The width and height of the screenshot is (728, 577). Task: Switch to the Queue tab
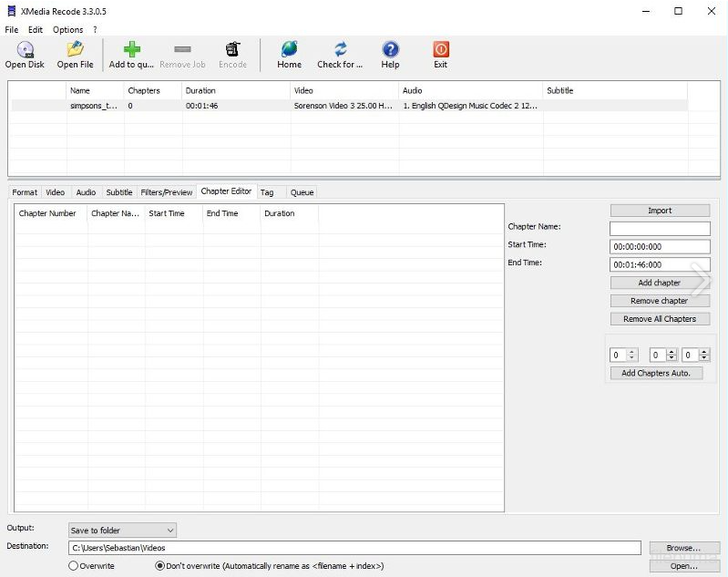(302, 192)
